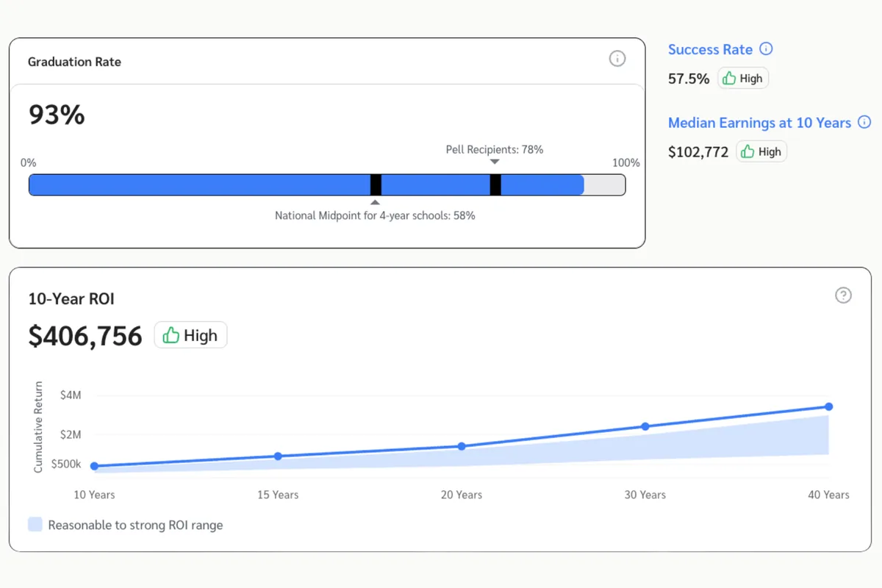Click the 10-Year ROI card heading
Screen dimensions: 882x588
click(x=71, y=298)
